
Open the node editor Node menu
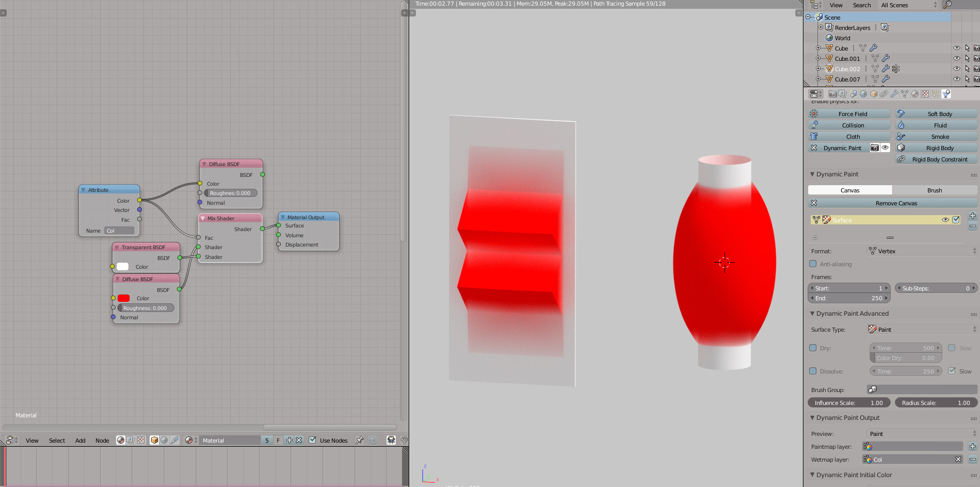pos(102,441)
